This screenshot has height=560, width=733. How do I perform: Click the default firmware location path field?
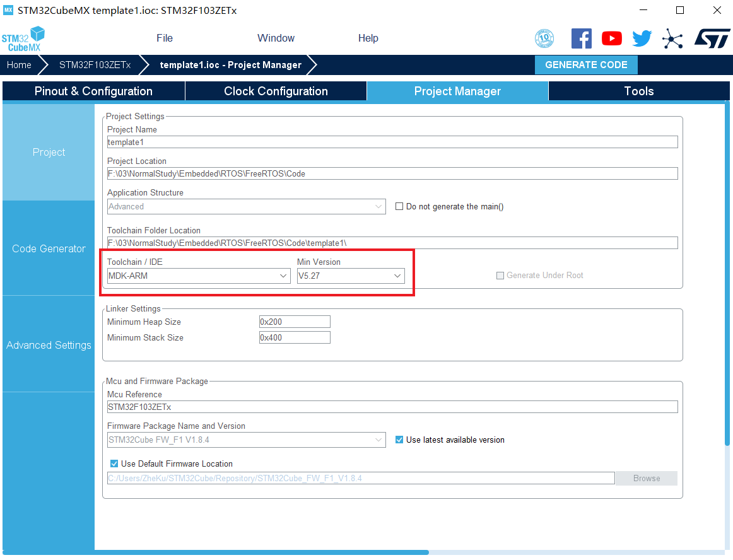tap(361, 478)
